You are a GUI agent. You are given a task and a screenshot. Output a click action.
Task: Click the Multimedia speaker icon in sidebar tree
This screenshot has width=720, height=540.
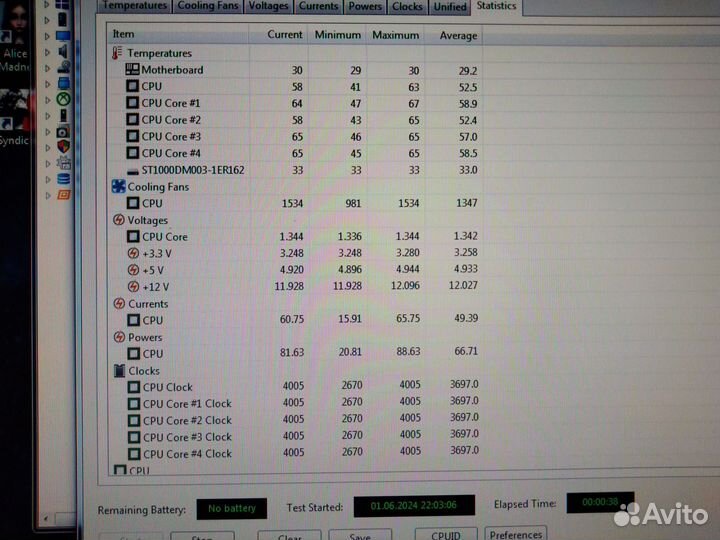(x=62, y=51)
